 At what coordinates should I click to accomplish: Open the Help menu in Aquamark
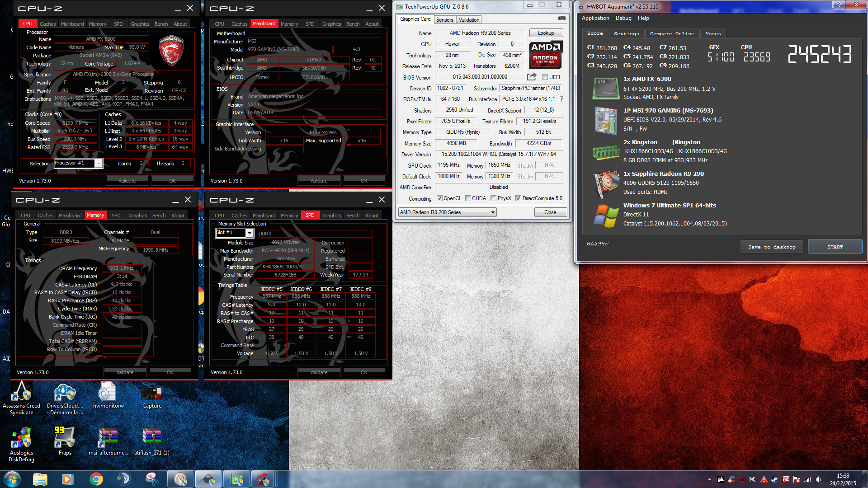click(643, 18)
